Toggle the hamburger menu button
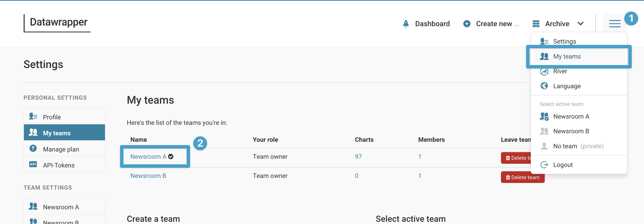Screen dimensions: 644x224 pos(614,24)
